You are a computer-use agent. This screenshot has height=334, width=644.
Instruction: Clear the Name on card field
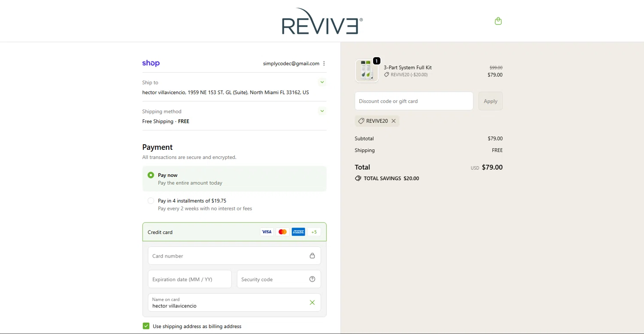(x=312, y=303)
